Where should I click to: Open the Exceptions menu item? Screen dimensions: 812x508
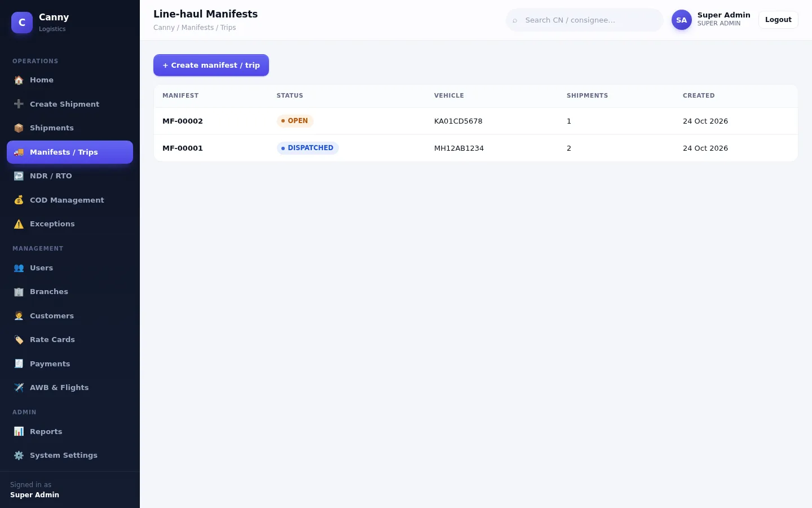[70, 224]
